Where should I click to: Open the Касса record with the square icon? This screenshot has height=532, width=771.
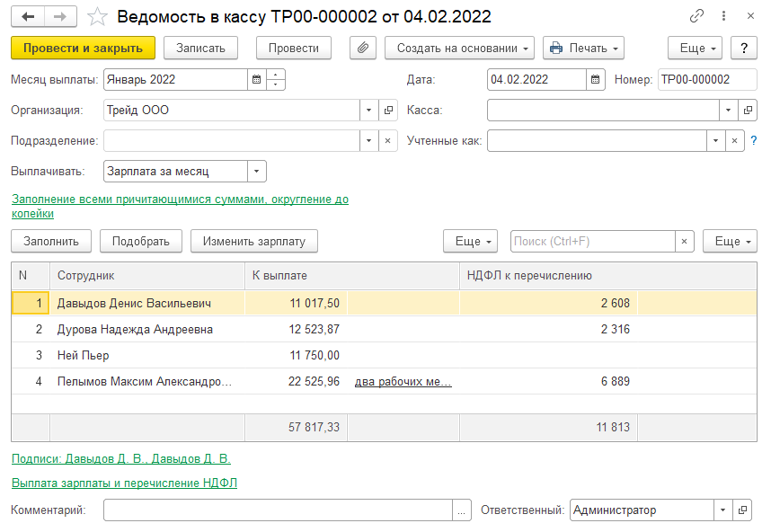pyautogui.click(x=748, y=111)
